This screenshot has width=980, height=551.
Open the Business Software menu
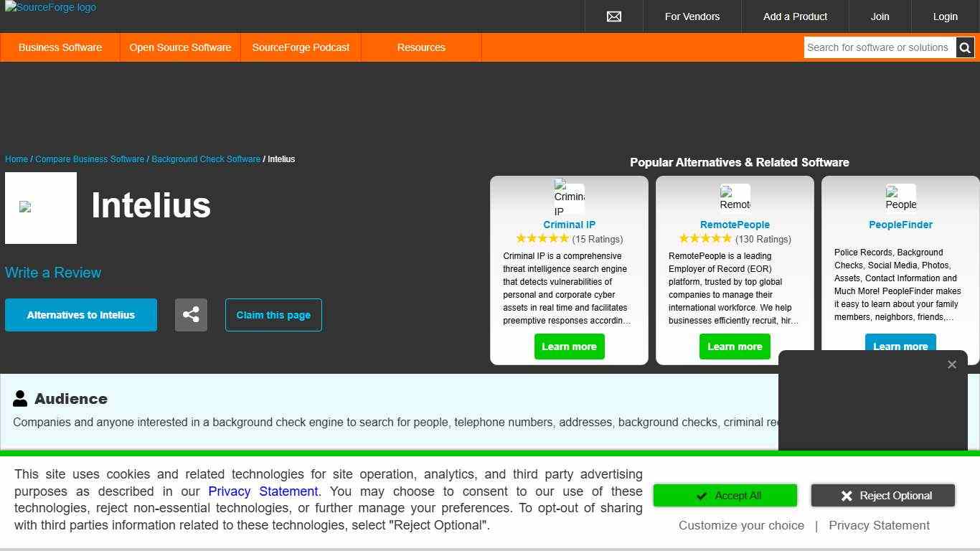pos(60,47)
